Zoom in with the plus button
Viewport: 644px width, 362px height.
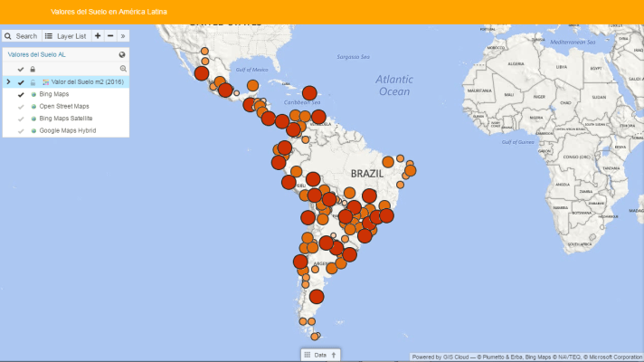pyautogui.click(x=98, y=36)
